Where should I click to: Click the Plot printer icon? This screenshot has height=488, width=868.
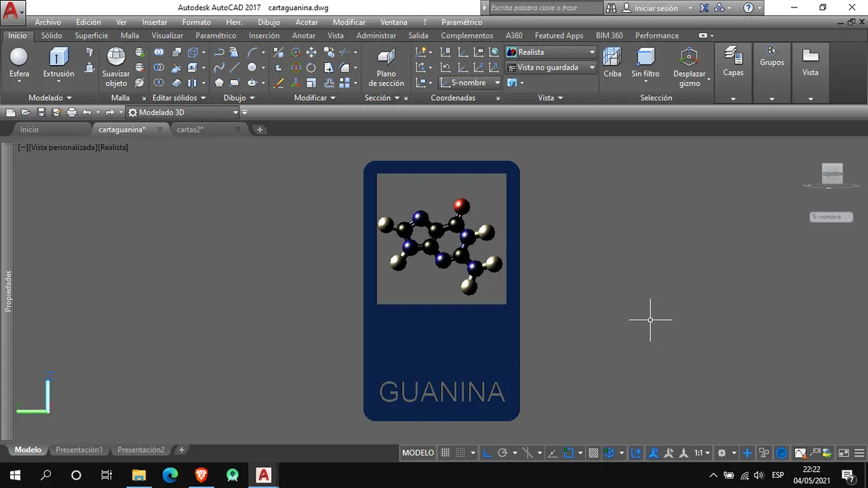pyautogui.click(x=71, y=113)
